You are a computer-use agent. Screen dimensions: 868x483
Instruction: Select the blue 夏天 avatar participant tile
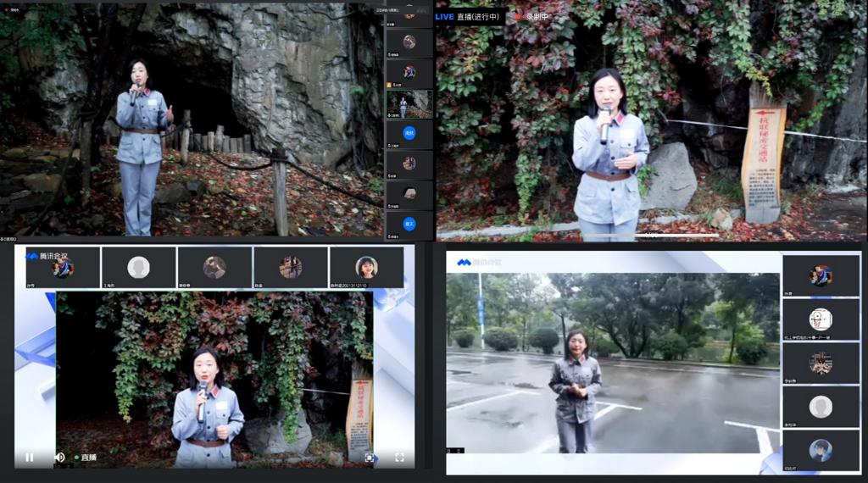click(x=409, y=225)
